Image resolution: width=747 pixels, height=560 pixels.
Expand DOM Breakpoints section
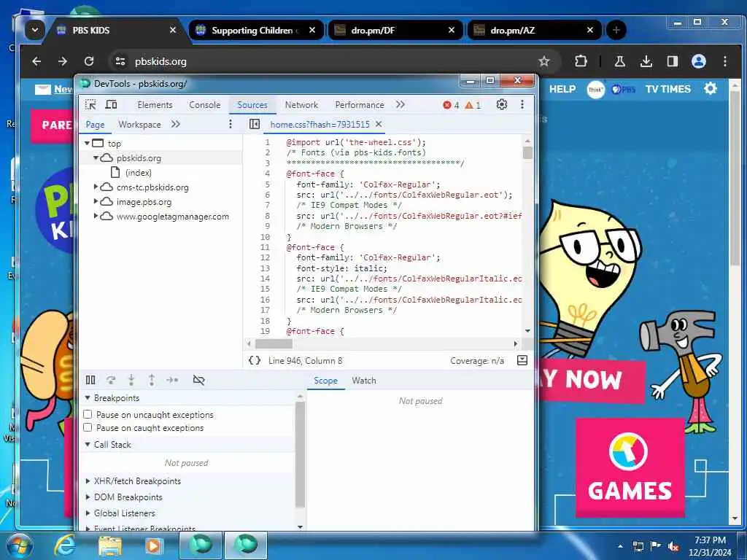pos(88,497)
